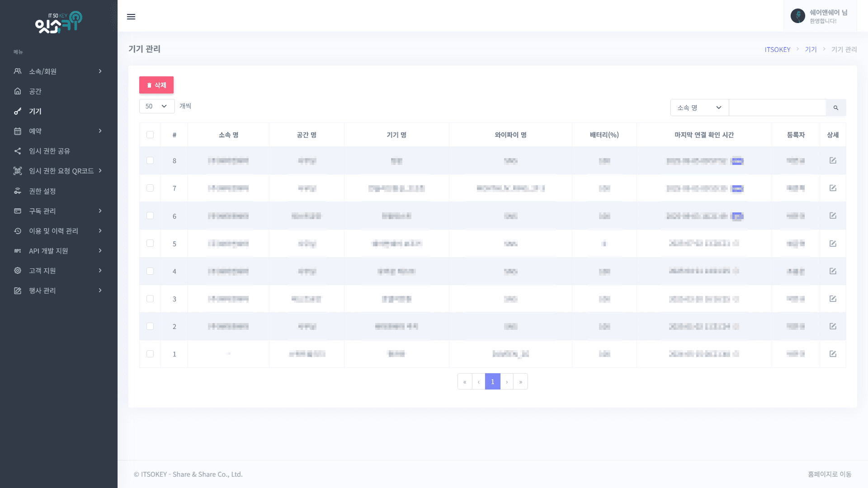Click the search text input field
This screenshot has width=868, height=488.
777,108
